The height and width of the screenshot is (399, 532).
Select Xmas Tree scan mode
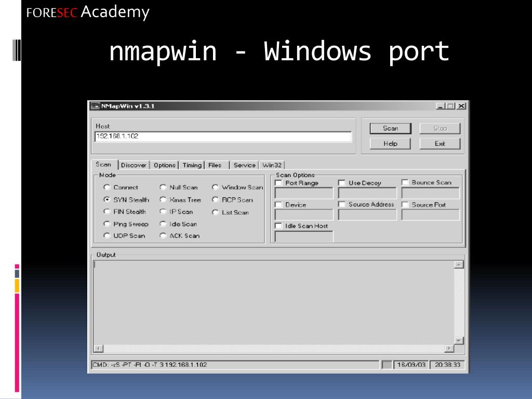[x=163, y=200]
